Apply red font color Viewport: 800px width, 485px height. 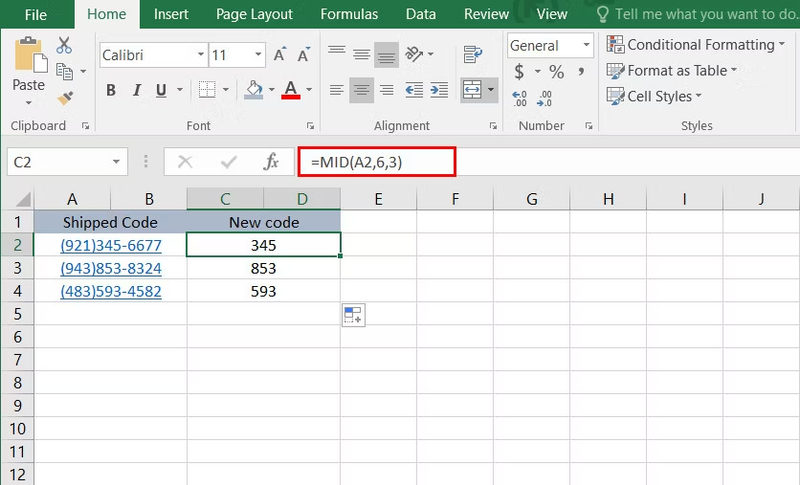click(291, 90)
